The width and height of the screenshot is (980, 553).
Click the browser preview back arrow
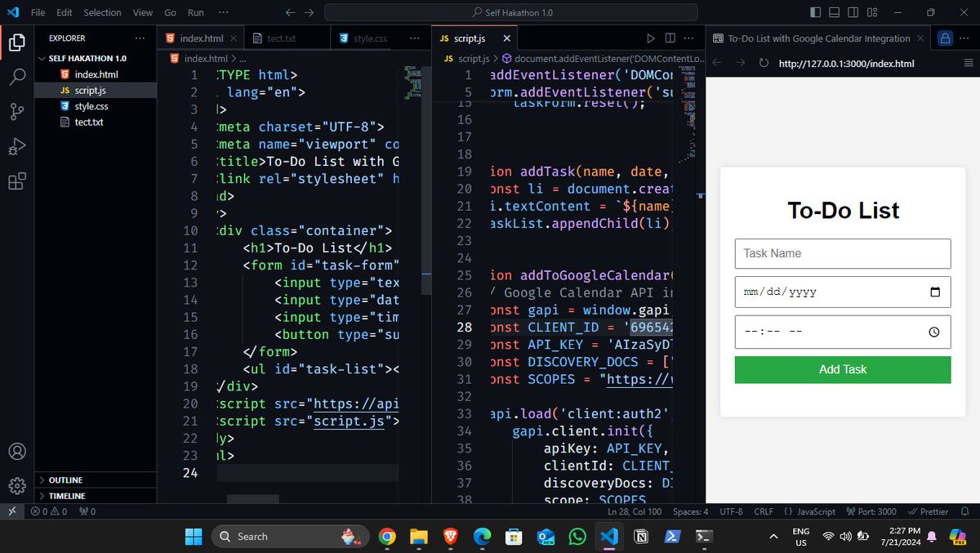click(716, 63)
